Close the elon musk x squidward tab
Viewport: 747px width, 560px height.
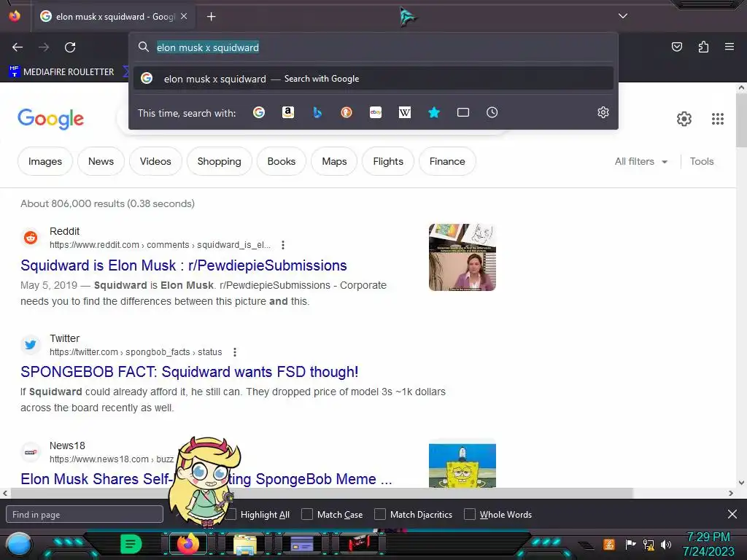tap(184, 16)
